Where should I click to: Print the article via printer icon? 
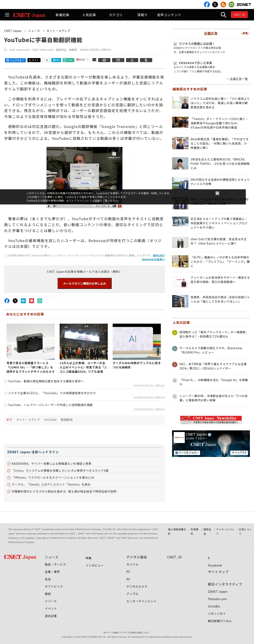point(104,60)
